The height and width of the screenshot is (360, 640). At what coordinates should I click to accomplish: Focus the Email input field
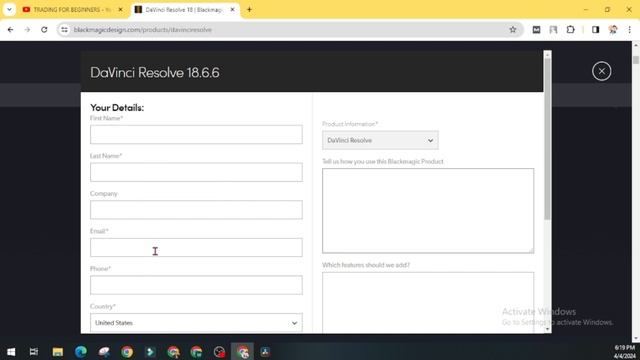coord(196,247)
